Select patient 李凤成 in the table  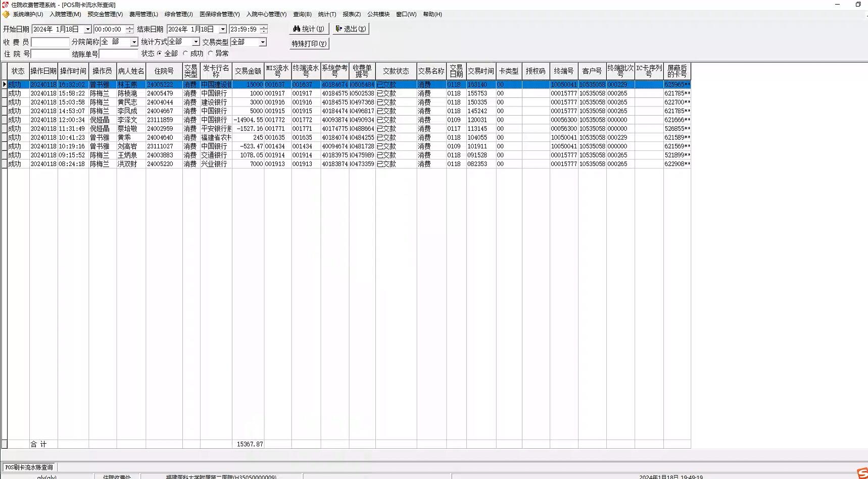pyautogui.click(x=131, y=111)
